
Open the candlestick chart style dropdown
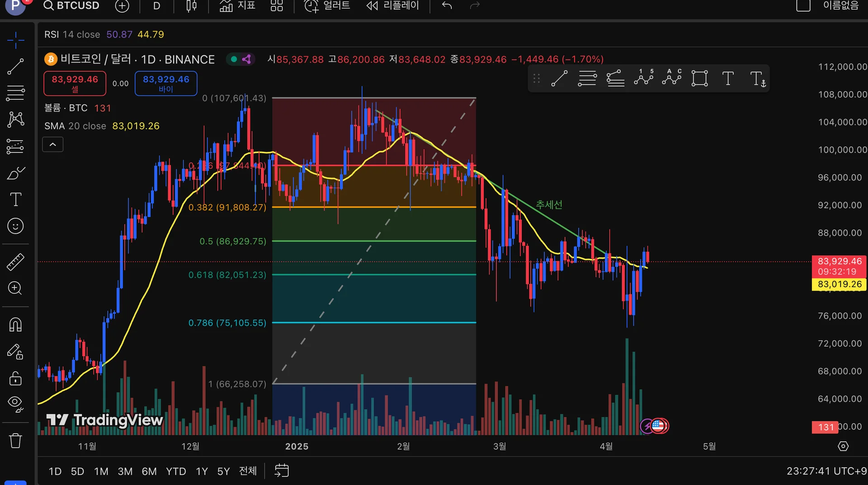click(192, 6)
